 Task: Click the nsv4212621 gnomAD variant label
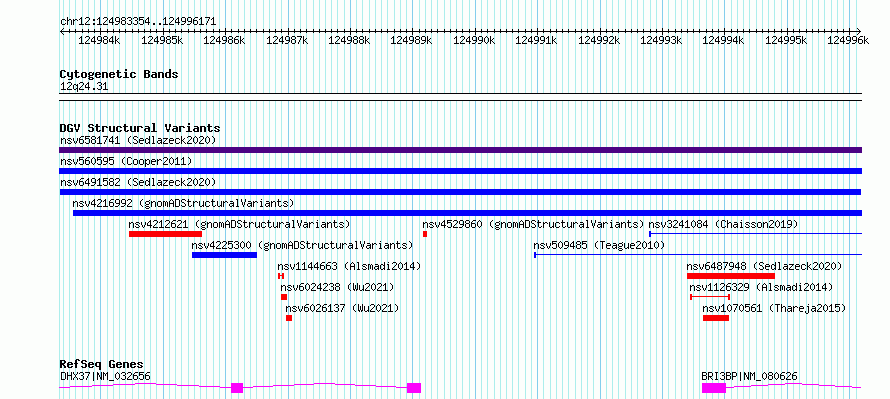coord(240,224)
